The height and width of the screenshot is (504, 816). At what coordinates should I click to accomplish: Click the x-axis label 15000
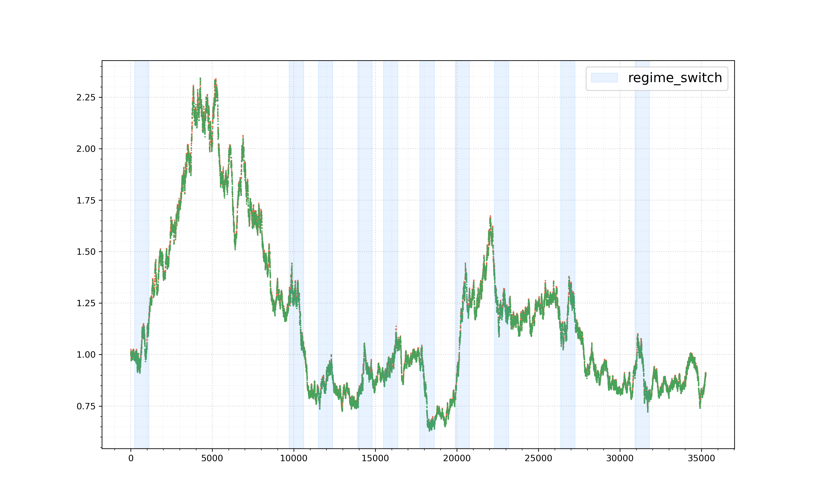[375, 458]
